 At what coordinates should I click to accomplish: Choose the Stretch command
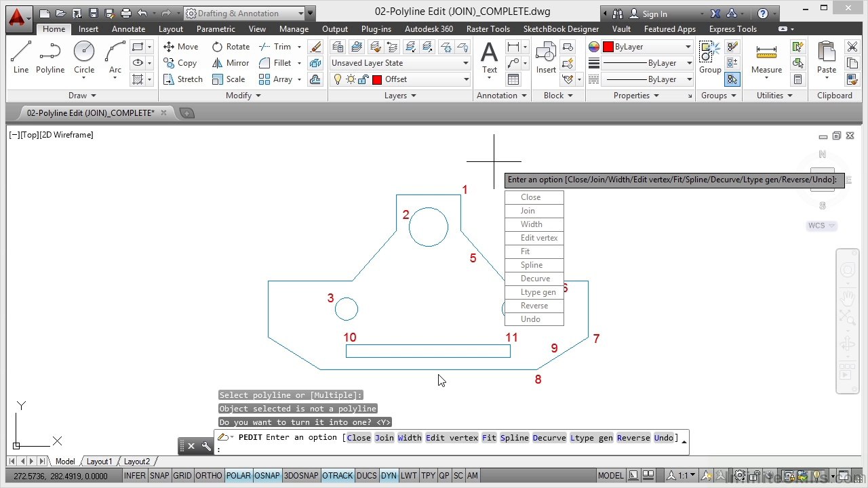pyautogui.click(x=182, y=79)
